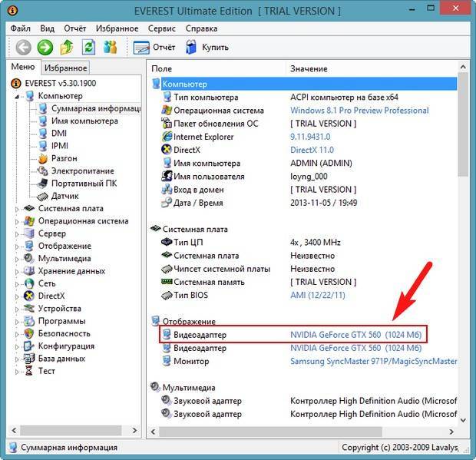The image size is (476, 460).
Task: Select the Программы icon in the tree
Action: (29, 321)
